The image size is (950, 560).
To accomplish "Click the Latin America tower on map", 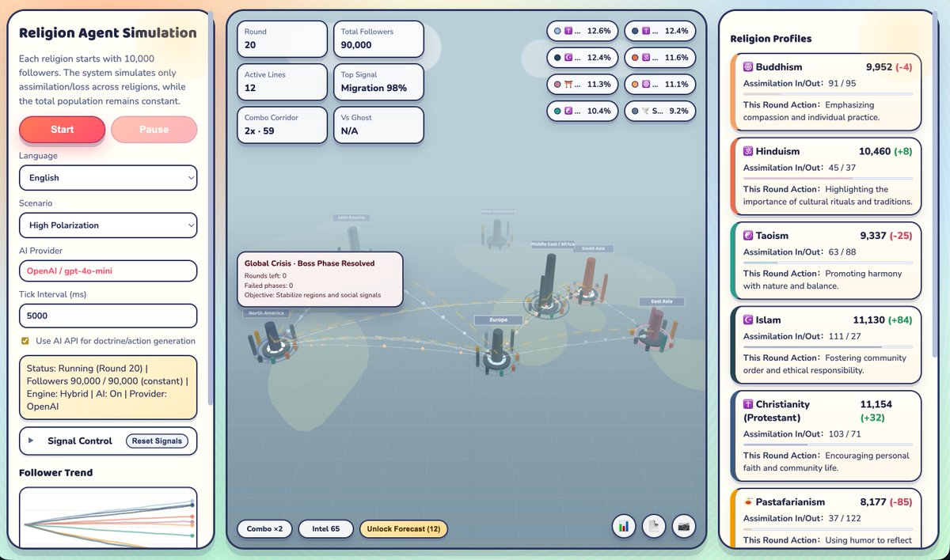I will coord(353,237).
